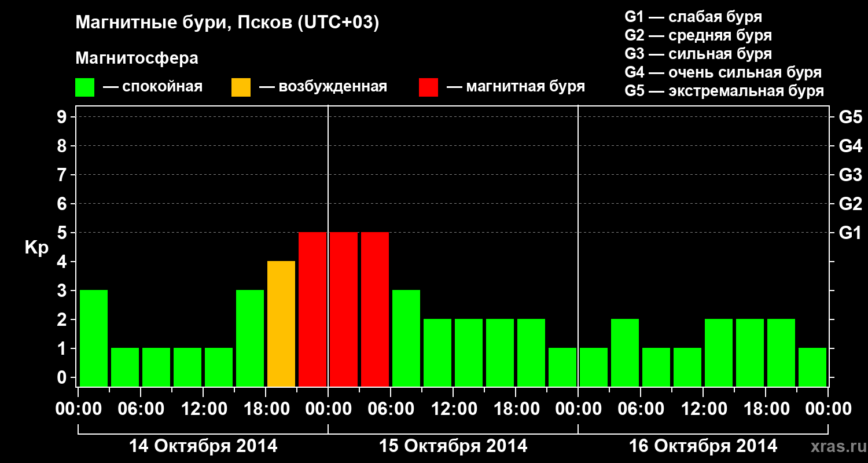The width and height of the screenshot is (868, 463).
Task: Click the 'G5' label on the right axis
Action: 850,117
